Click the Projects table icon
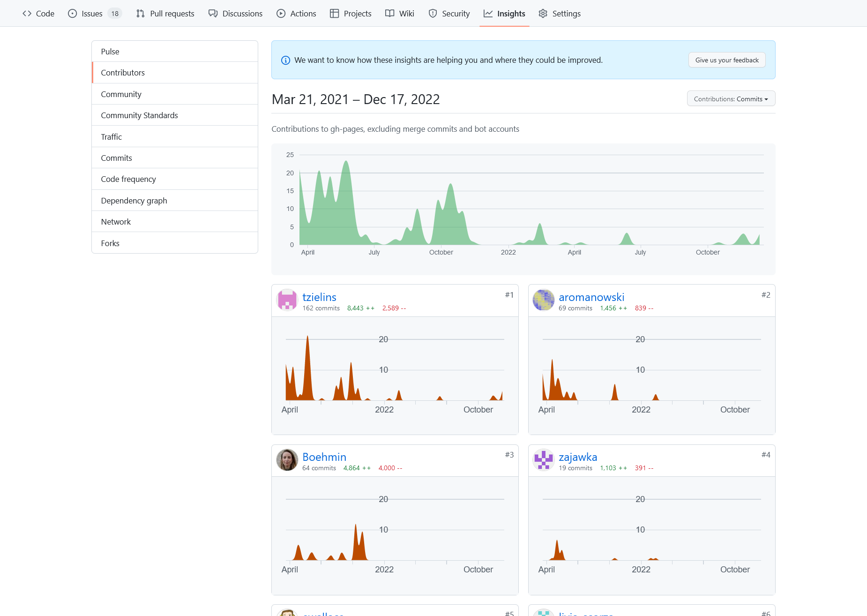The width and height of the screenshot is (867, 616). (x=334, y=14)
